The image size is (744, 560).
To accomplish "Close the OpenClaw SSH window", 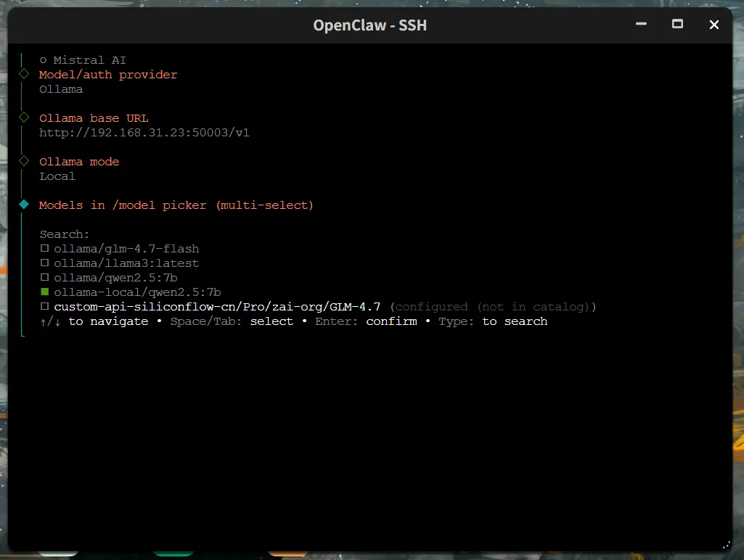I will click(x=714, y=25).
